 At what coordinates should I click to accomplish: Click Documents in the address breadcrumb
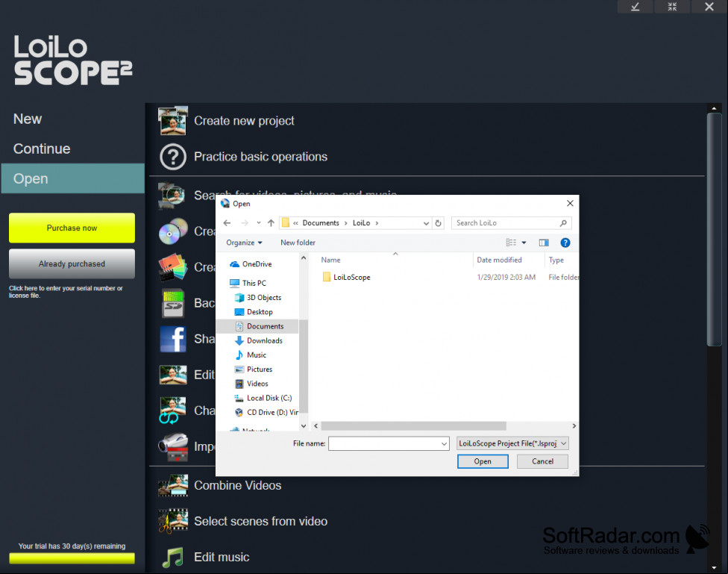(321, 223)
